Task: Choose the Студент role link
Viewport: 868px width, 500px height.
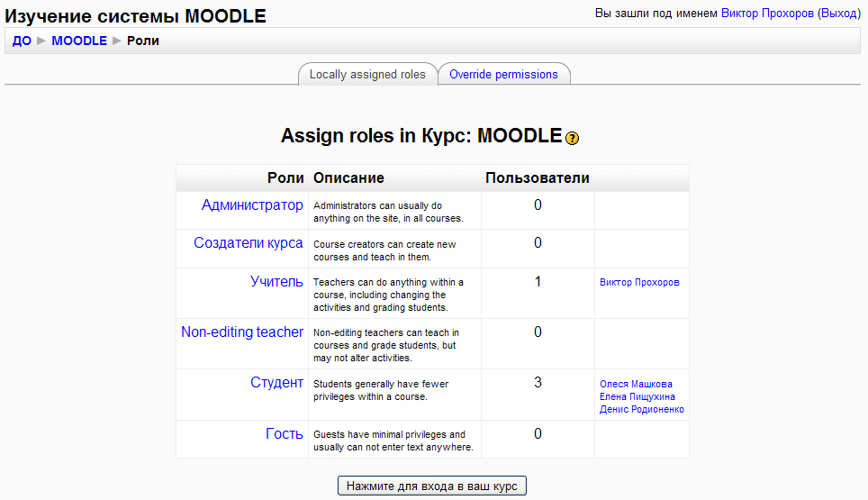Action: pyautogui.click(x=276, y=383)
